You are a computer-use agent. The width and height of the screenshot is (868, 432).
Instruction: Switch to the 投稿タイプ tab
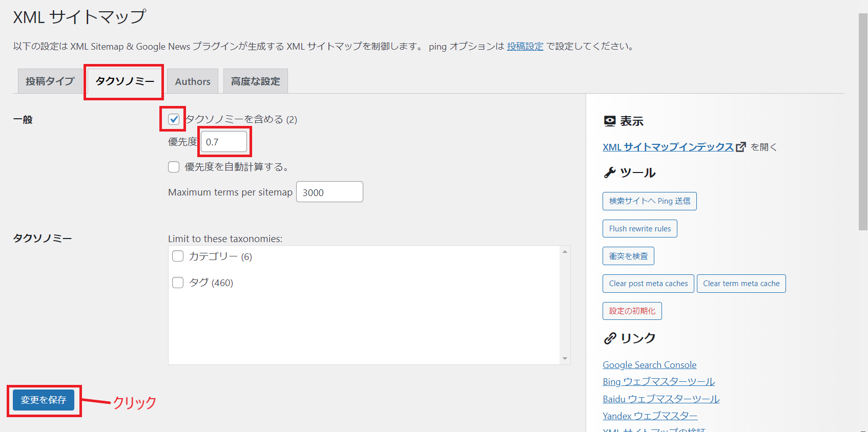pyautogui.click(x=50, y=81)
